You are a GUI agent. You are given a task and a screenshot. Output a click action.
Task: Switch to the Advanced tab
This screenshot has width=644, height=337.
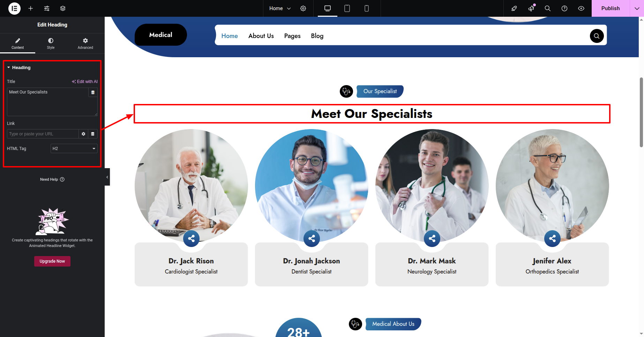coord(85,44)
